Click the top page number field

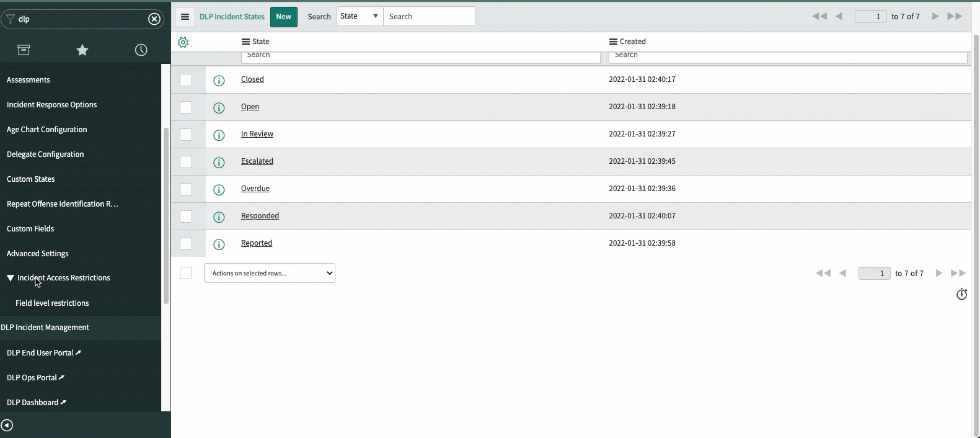[871, 17]
